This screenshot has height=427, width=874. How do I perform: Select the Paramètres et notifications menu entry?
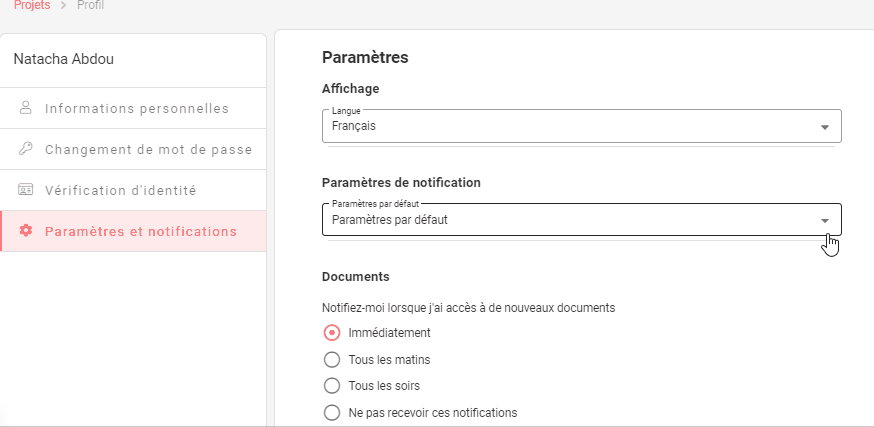[140, 231]
